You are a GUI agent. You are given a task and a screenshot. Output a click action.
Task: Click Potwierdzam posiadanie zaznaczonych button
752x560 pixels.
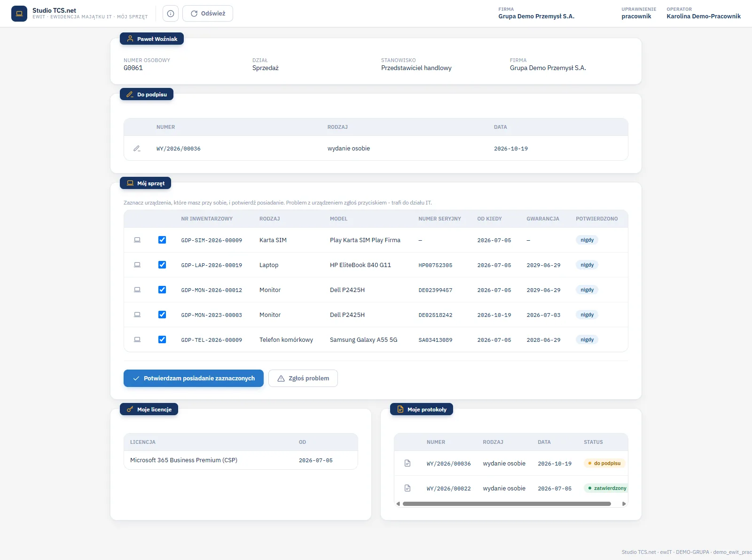point(194,378)
